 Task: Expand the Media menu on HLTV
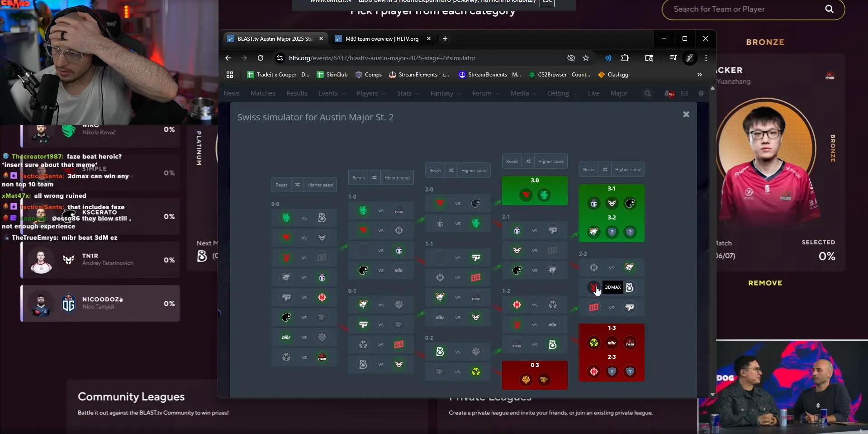[x=523, y=93]
